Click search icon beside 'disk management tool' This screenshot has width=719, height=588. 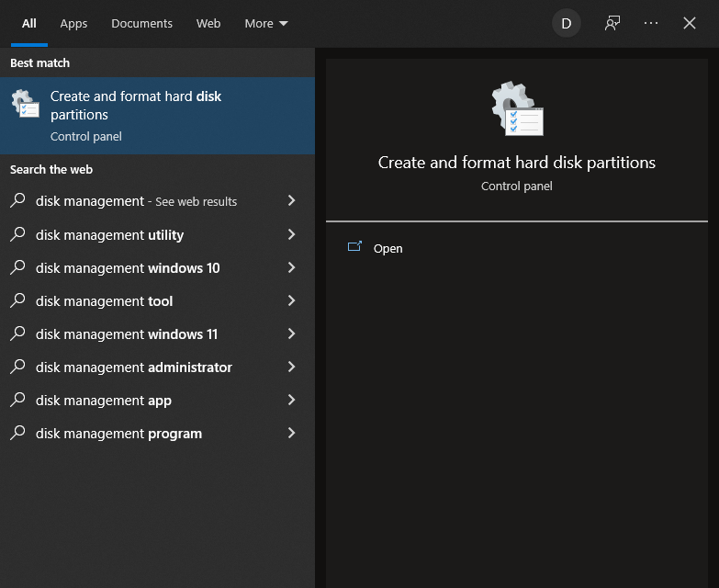click(17, 300)
